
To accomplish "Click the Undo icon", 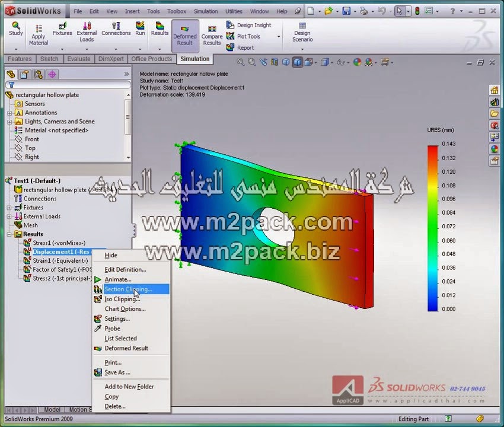I will [381, 11].
